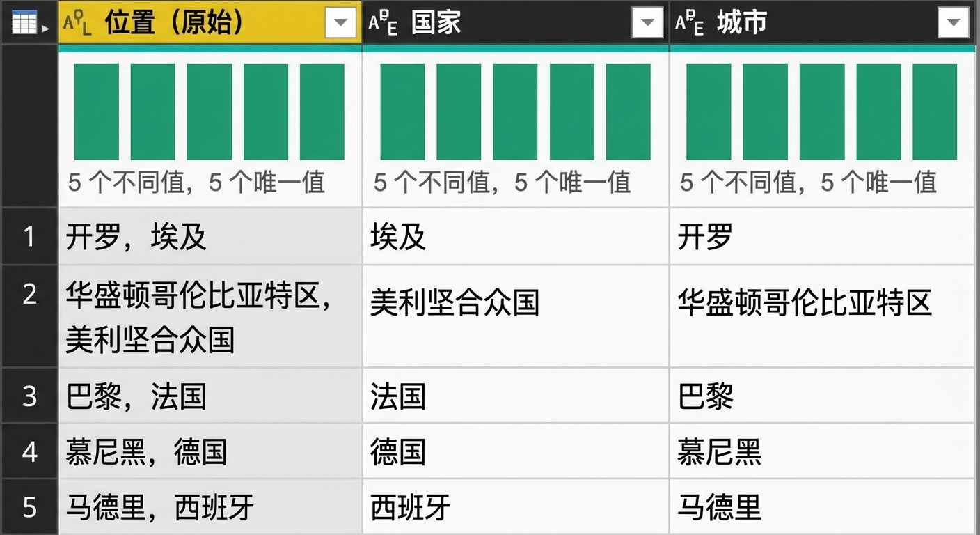Open the 城市 column filter dropdown
Image resolution: width=980 pixels, height=535 pixels.
coord(953,23)
